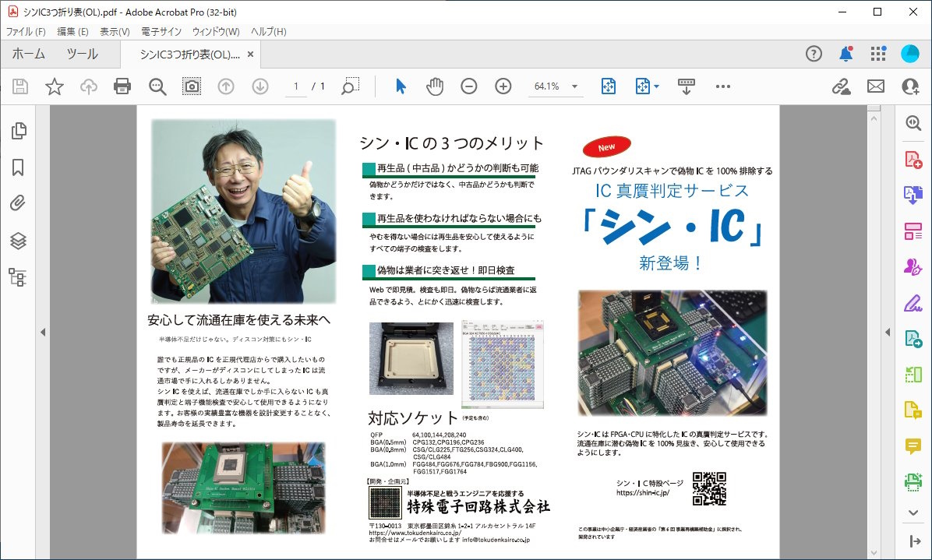Click the QR code in the PDF page
The image size is (932, 560).
pos(709,489)
